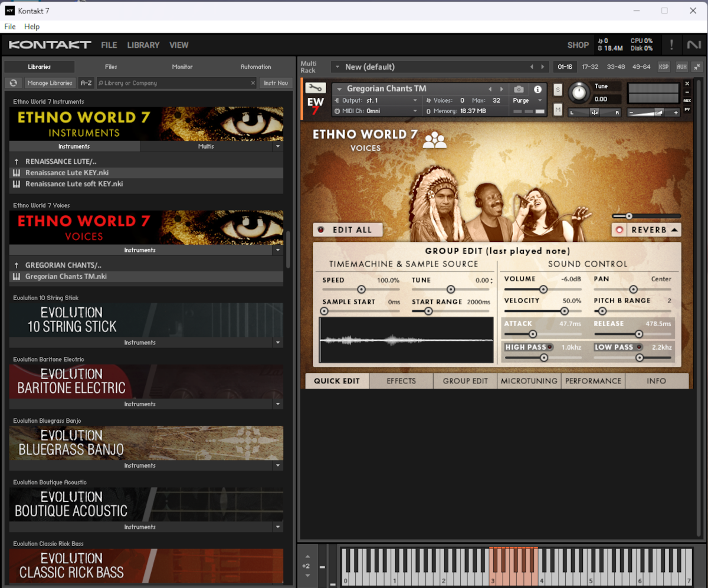Select the 17-32 rack page
The image size is (708, 588).
pyautogui.click(x=590, y=67)
